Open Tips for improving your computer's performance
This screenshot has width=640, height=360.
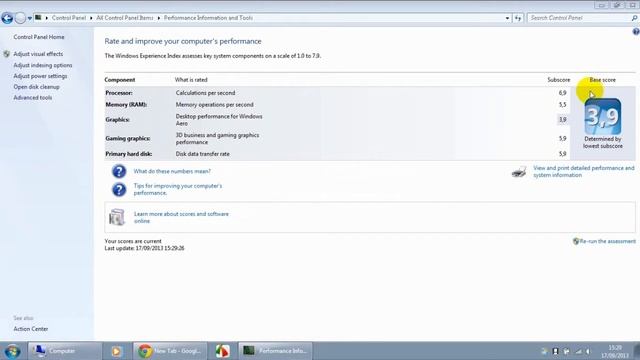(x=178, y=189)
